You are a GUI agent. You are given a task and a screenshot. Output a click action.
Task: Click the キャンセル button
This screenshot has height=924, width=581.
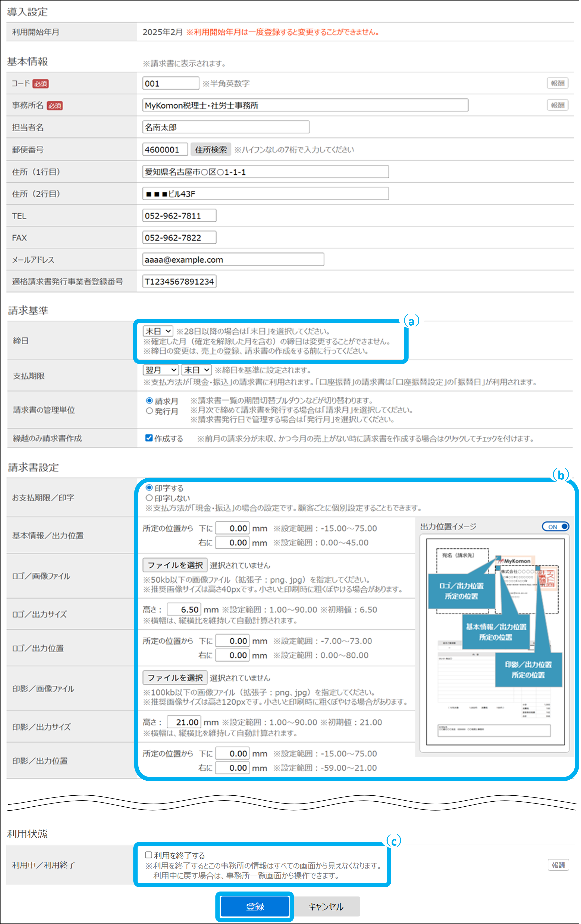pyautogui.click(x=326, y=906)
